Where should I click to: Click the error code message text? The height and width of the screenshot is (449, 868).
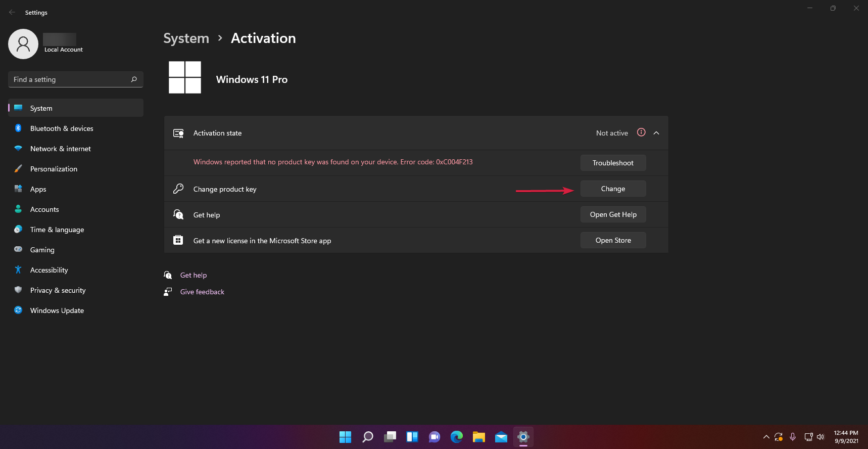point(333,162)
